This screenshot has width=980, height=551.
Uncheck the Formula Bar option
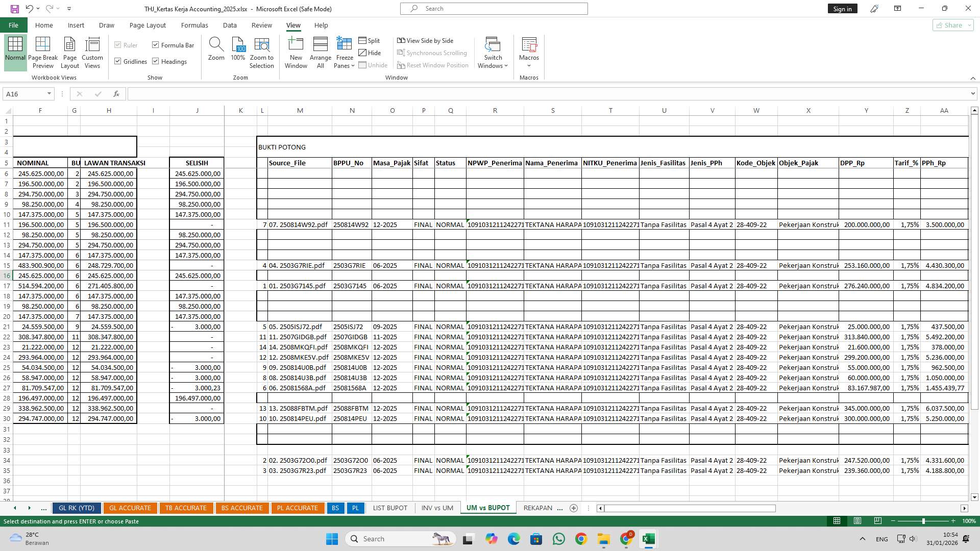click(156, 45)
